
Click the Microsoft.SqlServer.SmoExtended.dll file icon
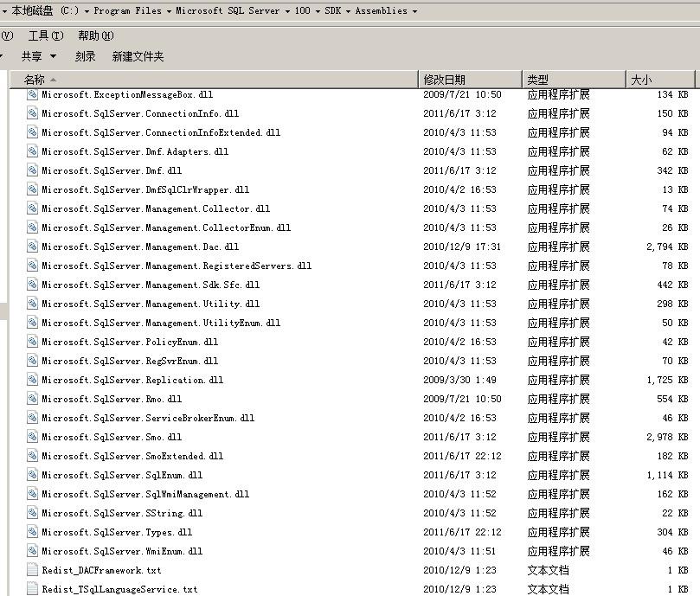(32, 456)
